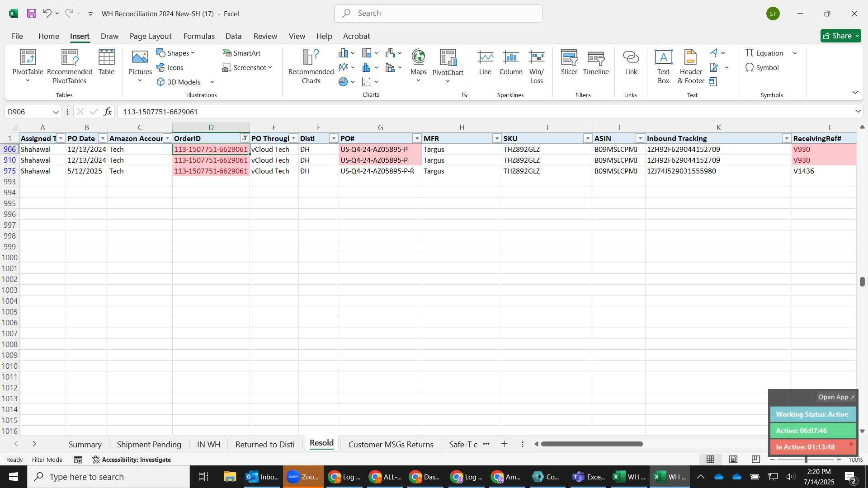Open the MFR column filter dropdown
The width and height of the screenshot is (868, 488).
[x=497, y=138]
